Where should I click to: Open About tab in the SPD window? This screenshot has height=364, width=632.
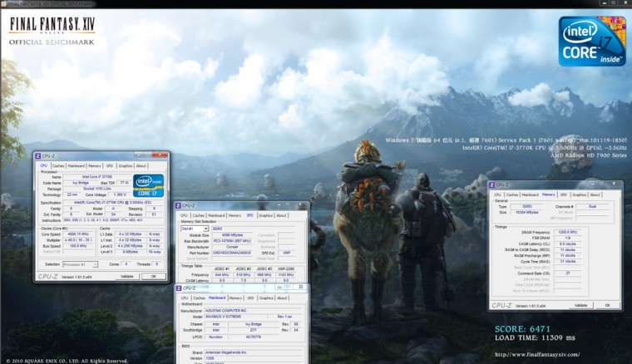pyautogui.click(x=281, y=216)
